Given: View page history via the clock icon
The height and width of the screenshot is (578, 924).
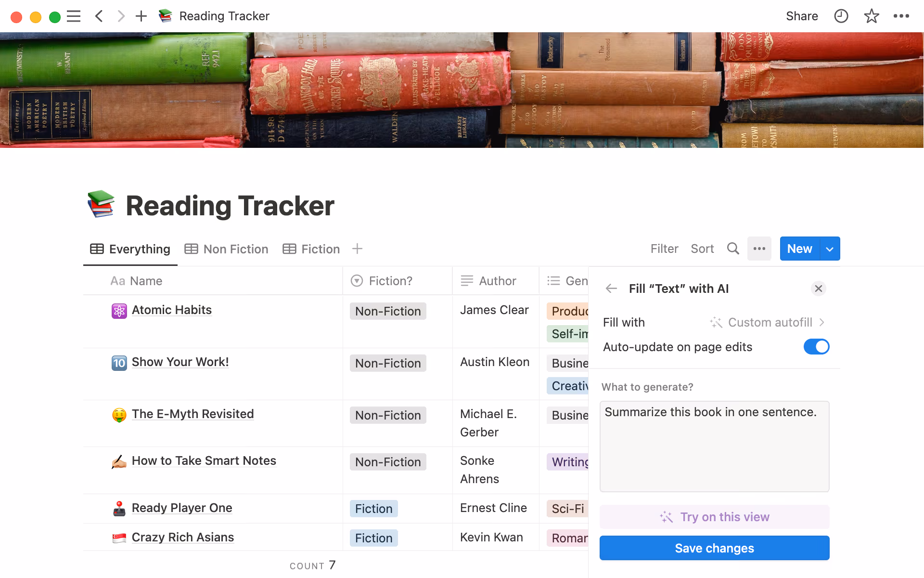Looking at the screenshot, I should tap(841, 16).
